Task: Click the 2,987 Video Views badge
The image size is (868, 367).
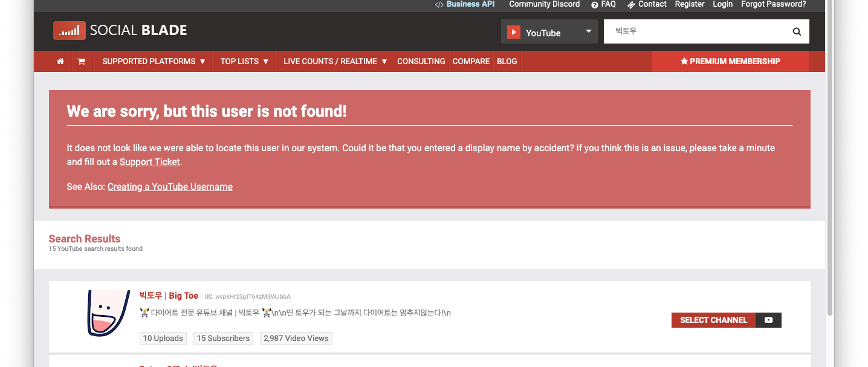Action: point(296,339)
